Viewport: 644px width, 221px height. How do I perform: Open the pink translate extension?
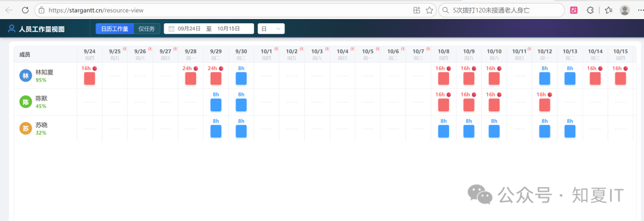pyautogui.click(x=574, y=10)
